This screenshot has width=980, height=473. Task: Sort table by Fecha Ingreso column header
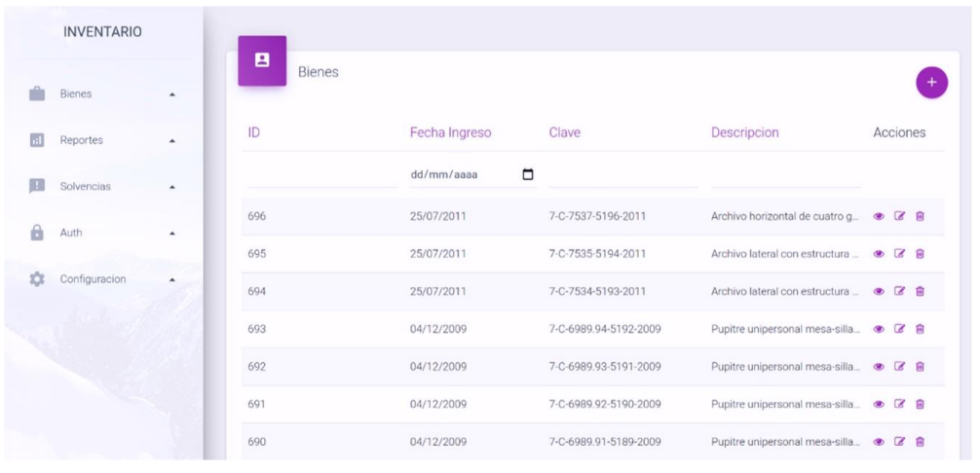tap(451, 132)
